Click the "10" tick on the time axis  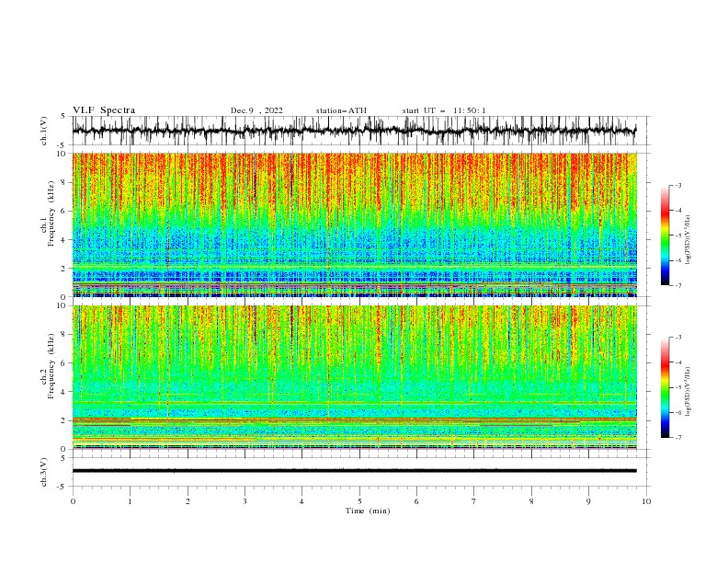[646, 501]
